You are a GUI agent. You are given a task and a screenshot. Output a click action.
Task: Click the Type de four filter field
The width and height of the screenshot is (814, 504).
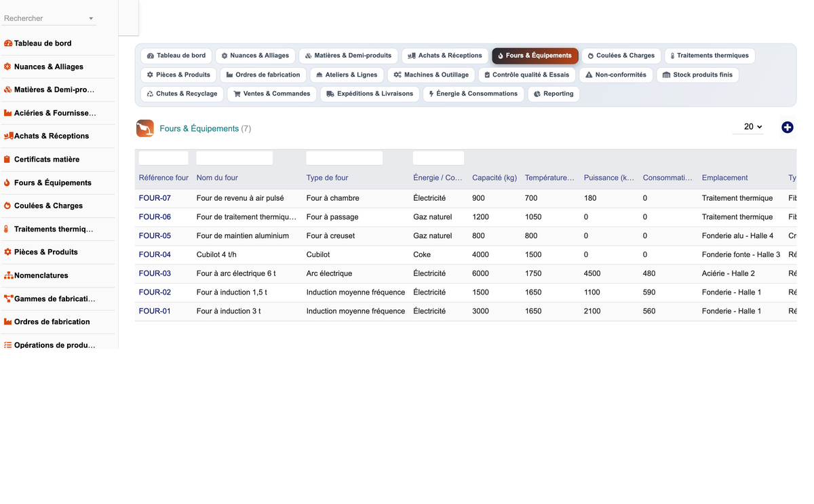coord(345,158)
